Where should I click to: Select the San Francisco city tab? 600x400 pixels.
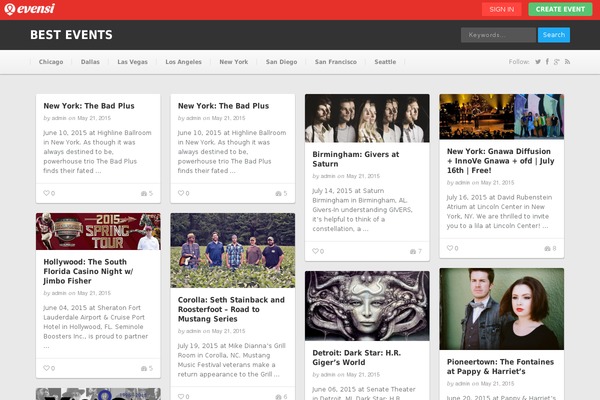coord(336,62)
